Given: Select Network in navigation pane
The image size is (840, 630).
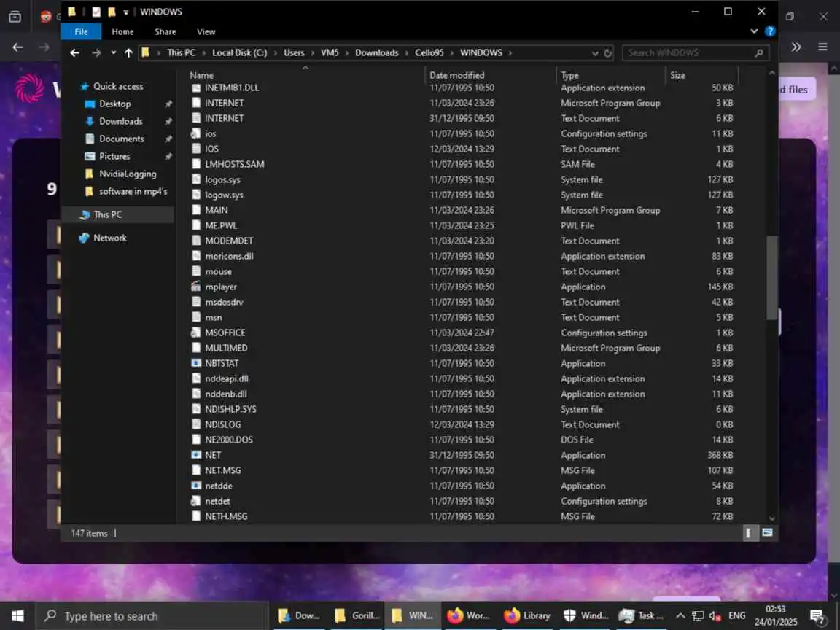Looking at the screenshot, I should [110, 238].
